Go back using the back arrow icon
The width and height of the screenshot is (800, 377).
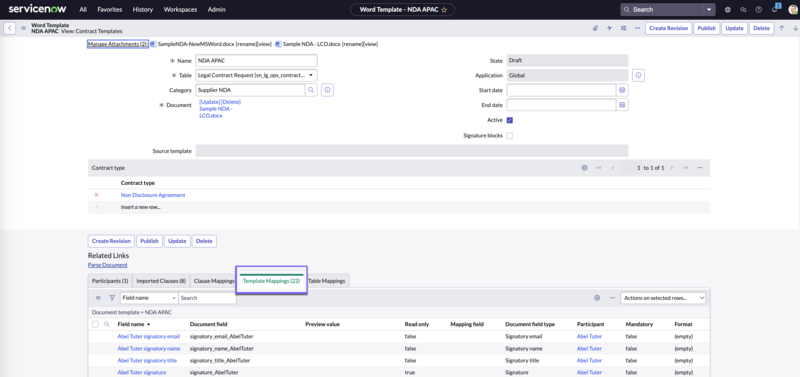click(x=9, y=28)
